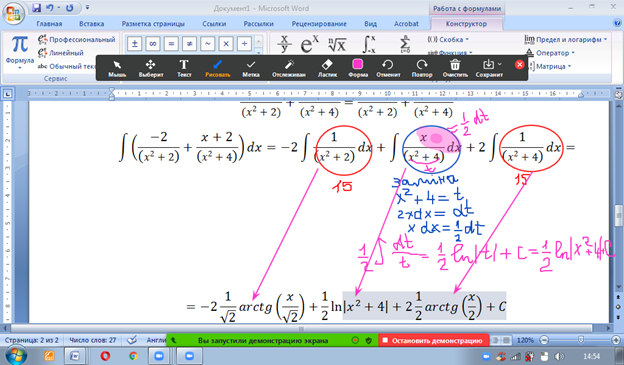The image size is (624, 365).
Task: Choose the Текст annotation tool
Action: [184, 68]
